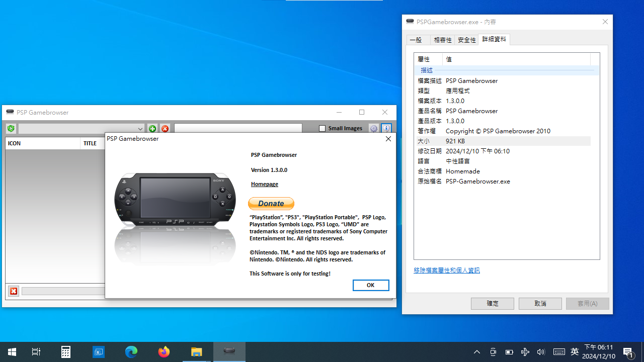This screenshot has height=362, width=644.
Task: Select the 檔案版本 1.3.0.0 row
Action: [x=503, y=101]
